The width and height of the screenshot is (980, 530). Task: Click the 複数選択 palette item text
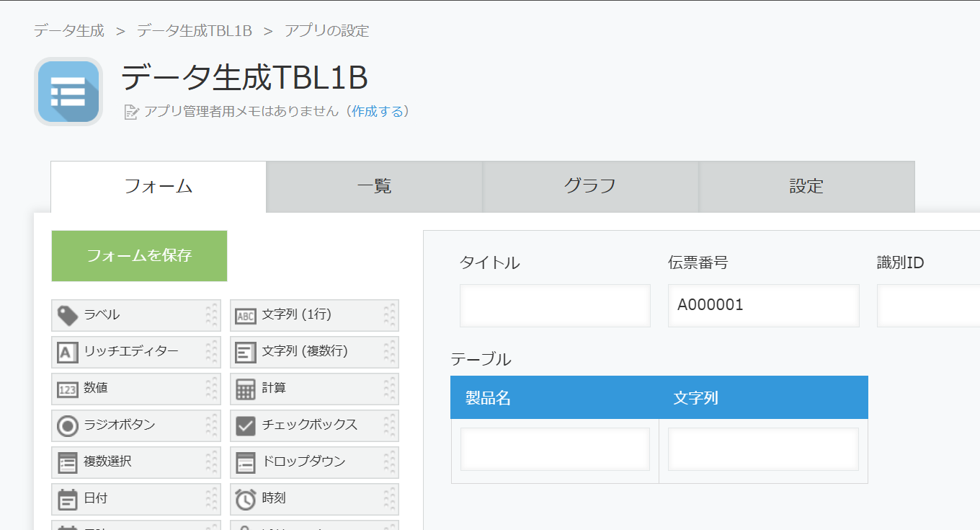[107, 461]
